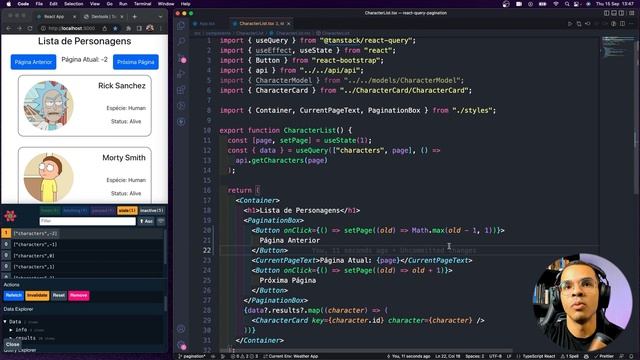Open Spaces: 2 indentation selector

(475, 356)
